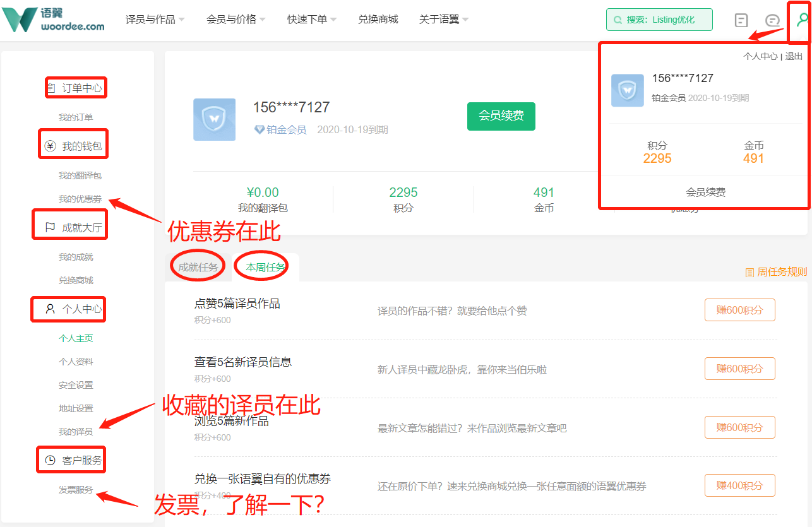Expand the 关于语翼 menu
Screen dimensions: 812x527
444,20
